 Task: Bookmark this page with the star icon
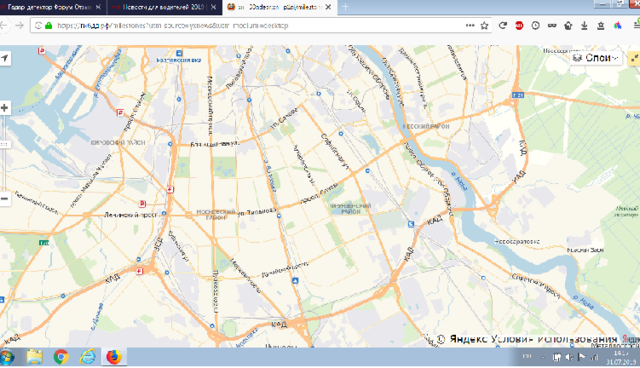coord(484,26)
